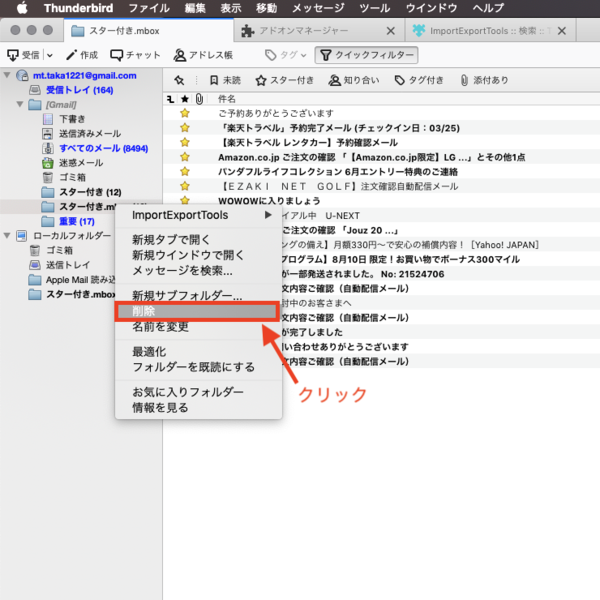Collapse the mt.taka1221@gmail.com account tree
Image resolution: width=600 pixels, height=600 pixels.
click(x=9, y=76)
